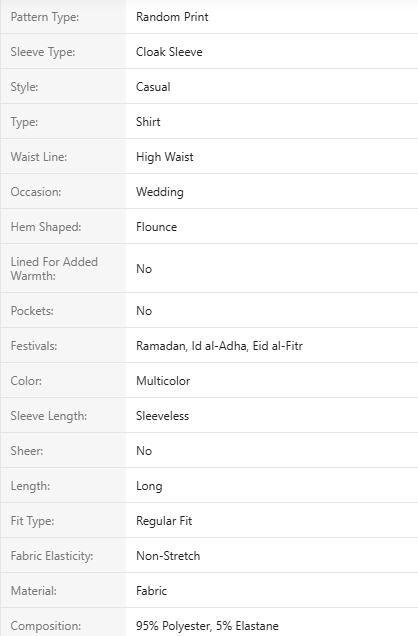Click the Shirt type value
418x636 pixels.
tap(148, 122)
